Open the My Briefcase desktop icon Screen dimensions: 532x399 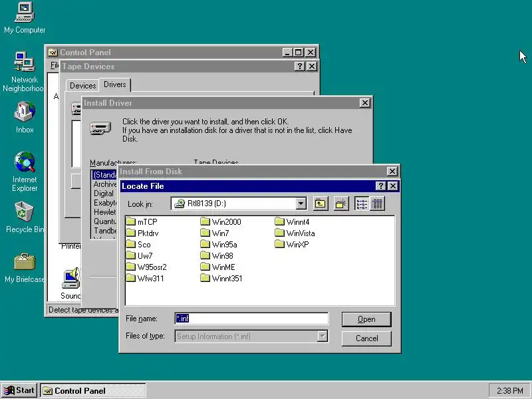(25, 268)
